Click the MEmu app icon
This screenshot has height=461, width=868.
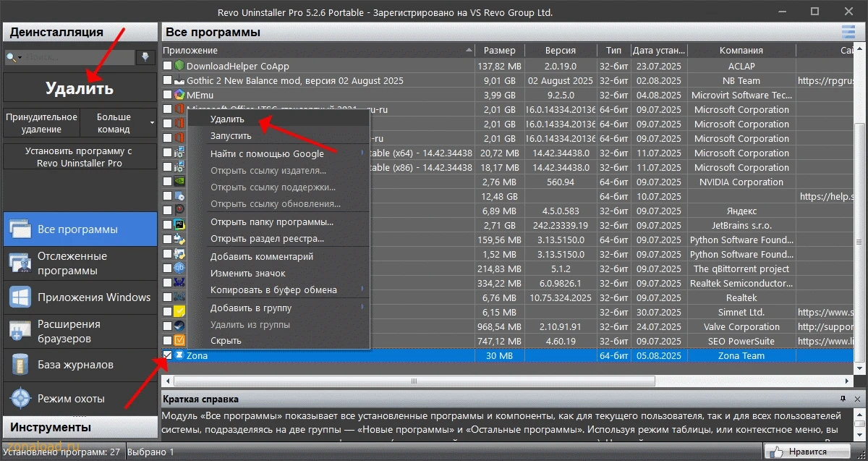[180, 95]
